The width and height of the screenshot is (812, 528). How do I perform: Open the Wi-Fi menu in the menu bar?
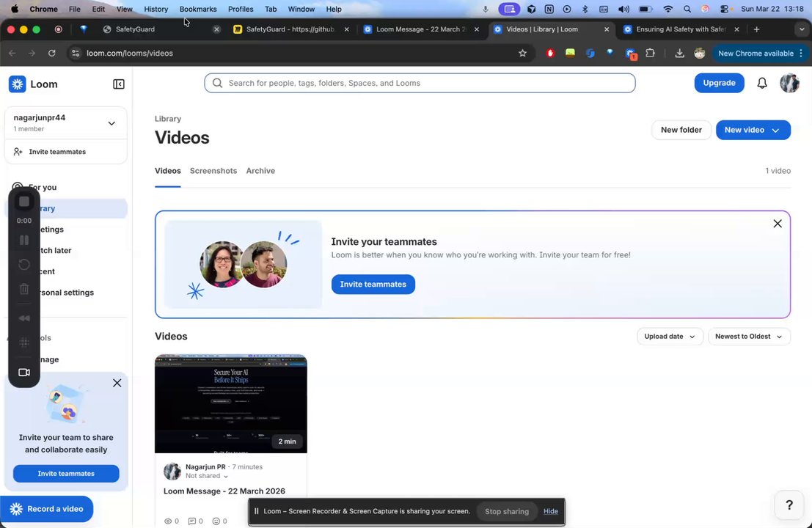pos(668,10)
